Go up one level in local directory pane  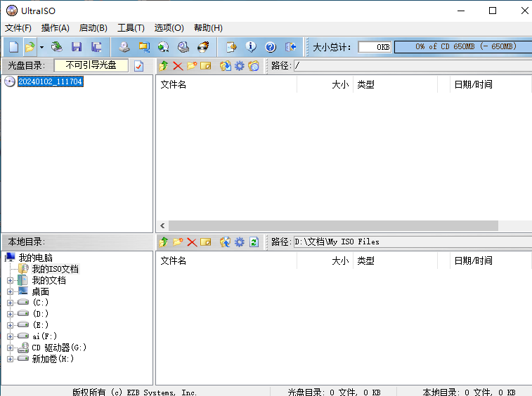coord(164,242)
